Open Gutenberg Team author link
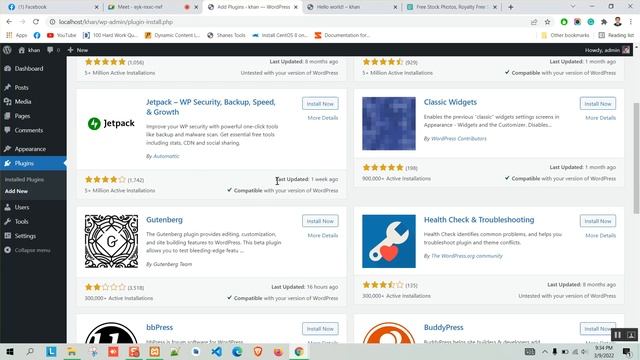Image resolution: width=640 pixels, height=360 pixels. 172,264
